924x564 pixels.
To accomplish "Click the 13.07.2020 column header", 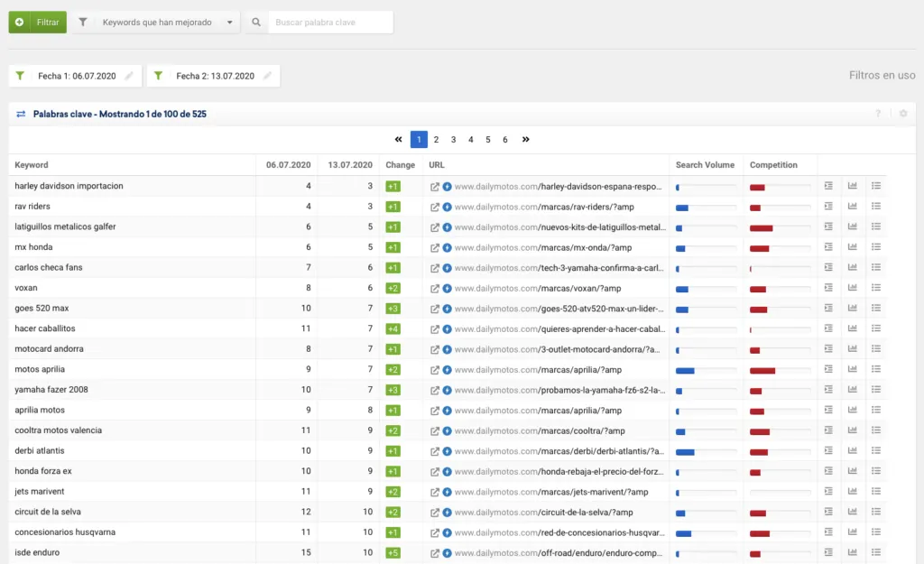I will click(350, 165).
